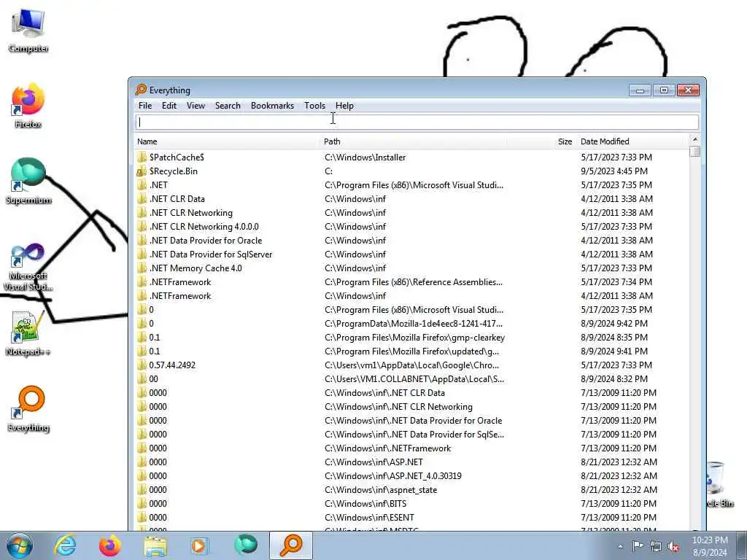Open the View menu

196,106
